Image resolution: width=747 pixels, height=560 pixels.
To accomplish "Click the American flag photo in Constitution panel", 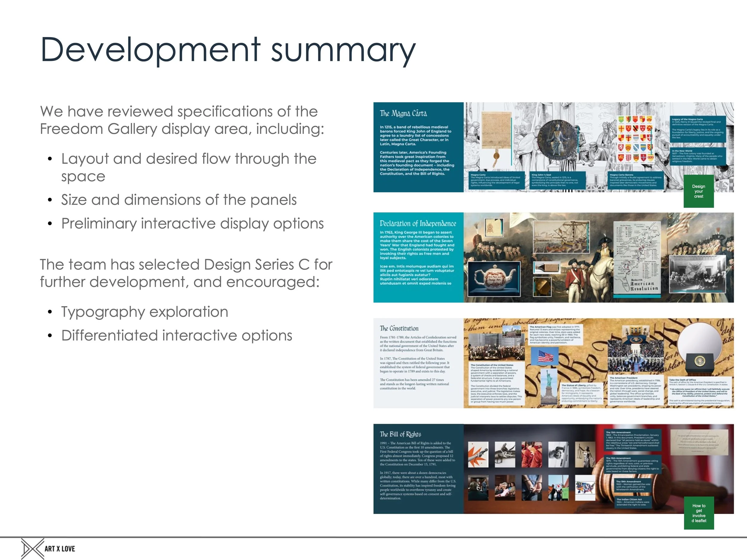I will [x=544, y=356].
